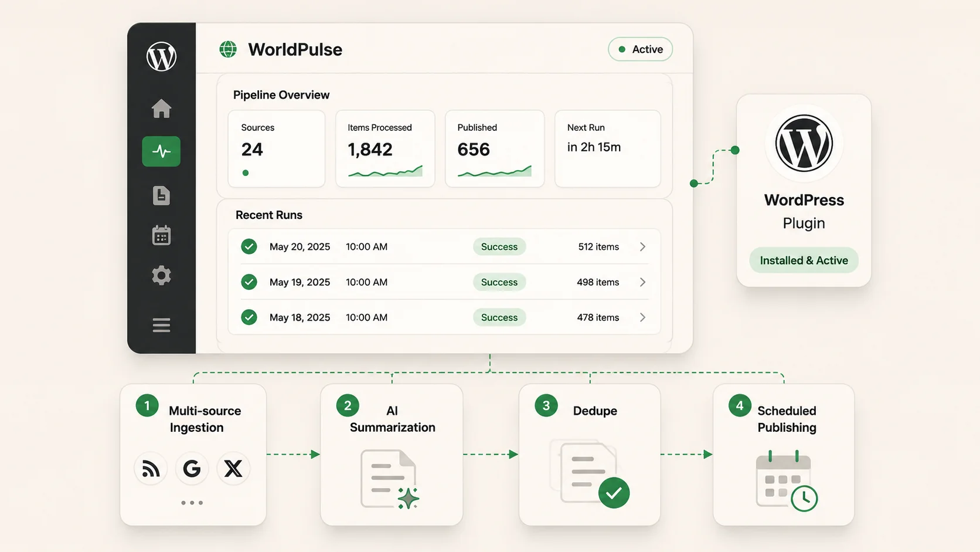Click the Published count 656

[x=474, y=150]
